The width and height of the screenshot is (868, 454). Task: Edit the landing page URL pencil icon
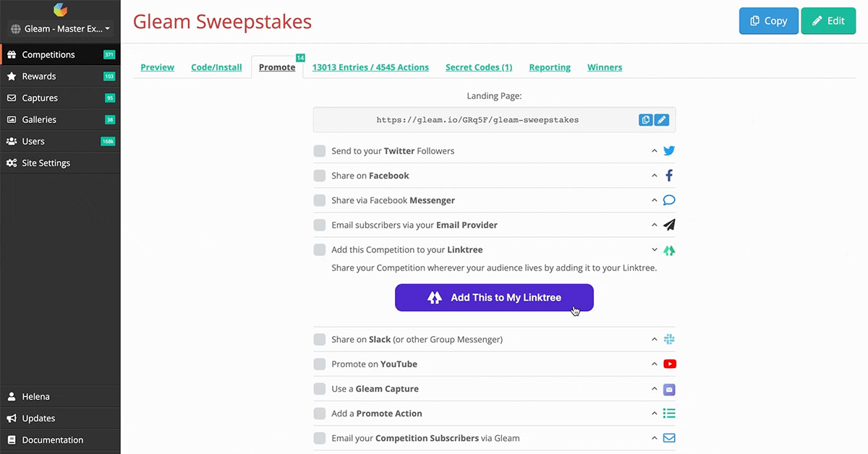(661, 120)
